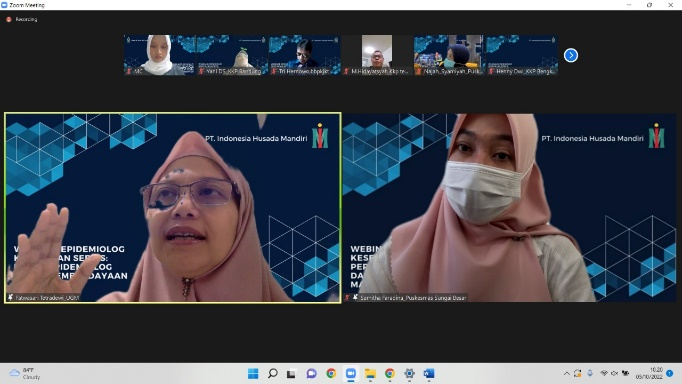682x384 pixels.
Task: Select the Tri Hermawo participant thumbnail
Action: tap(304, 55)
